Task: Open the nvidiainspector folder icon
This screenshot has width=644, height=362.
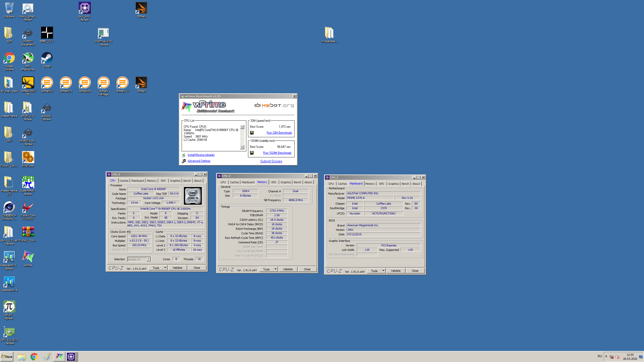Action: (x=330, y=35)
